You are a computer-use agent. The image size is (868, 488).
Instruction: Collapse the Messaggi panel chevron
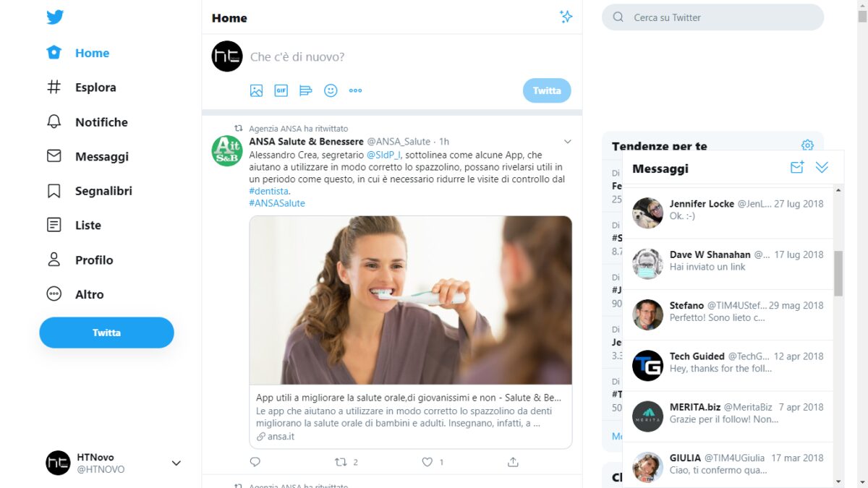pos(822,166)
